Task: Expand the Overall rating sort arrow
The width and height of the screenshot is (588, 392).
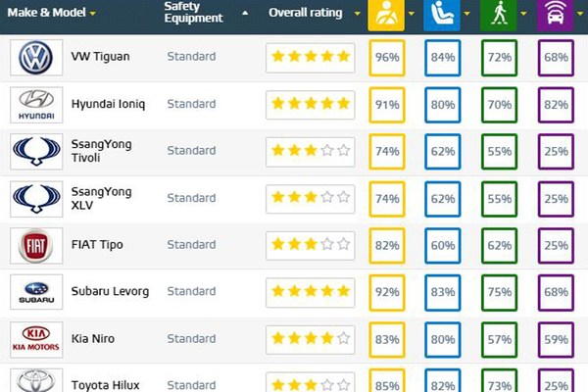Action: coord(357,14)
